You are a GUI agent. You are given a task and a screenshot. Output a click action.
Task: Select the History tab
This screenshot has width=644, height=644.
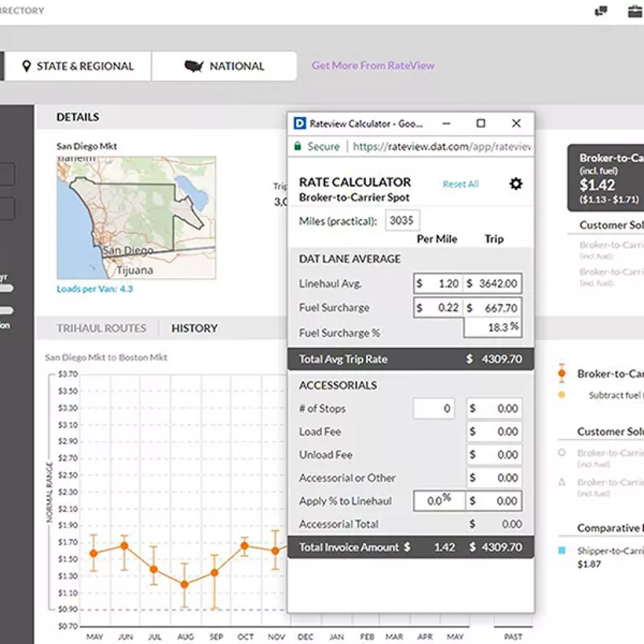(x=195, y=328)
